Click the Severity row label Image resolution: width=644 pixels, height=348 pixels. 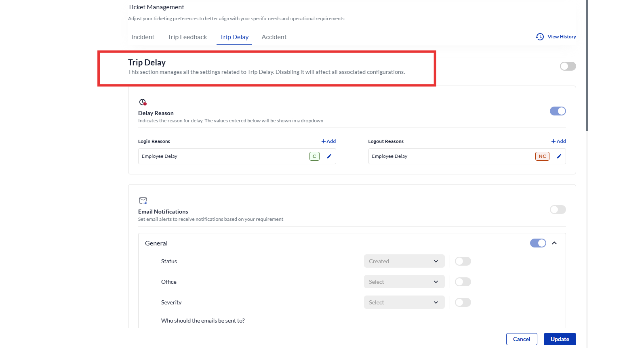[171, 303]
